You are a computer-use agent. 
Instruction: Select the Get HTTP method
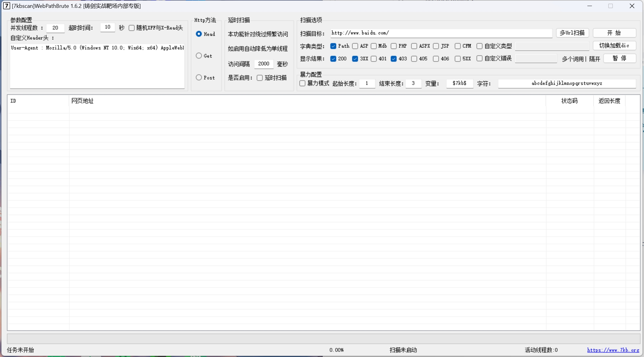tap(199, 56)
